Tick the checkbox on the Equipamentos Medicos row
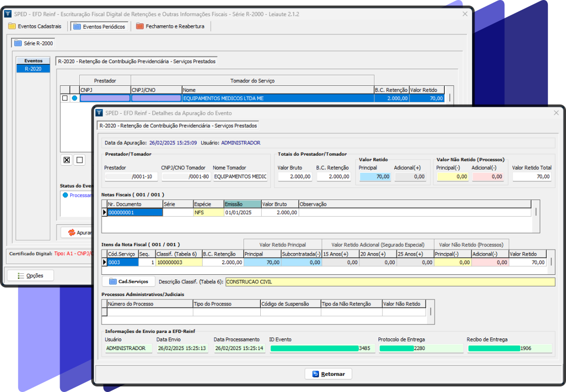Screen dimensions: 566x392 click(65, 98)
